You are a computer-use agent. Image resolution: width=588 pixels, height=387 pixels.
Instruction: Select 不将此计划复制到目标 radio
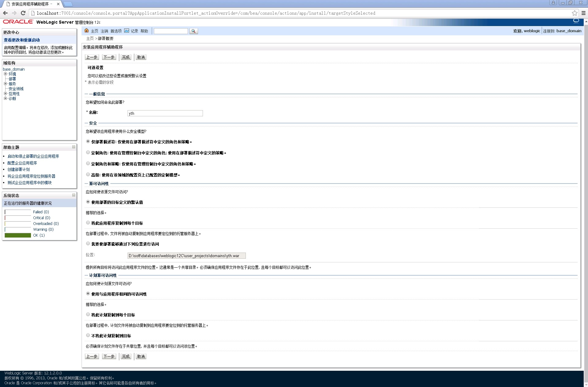(x=88, y=335)
